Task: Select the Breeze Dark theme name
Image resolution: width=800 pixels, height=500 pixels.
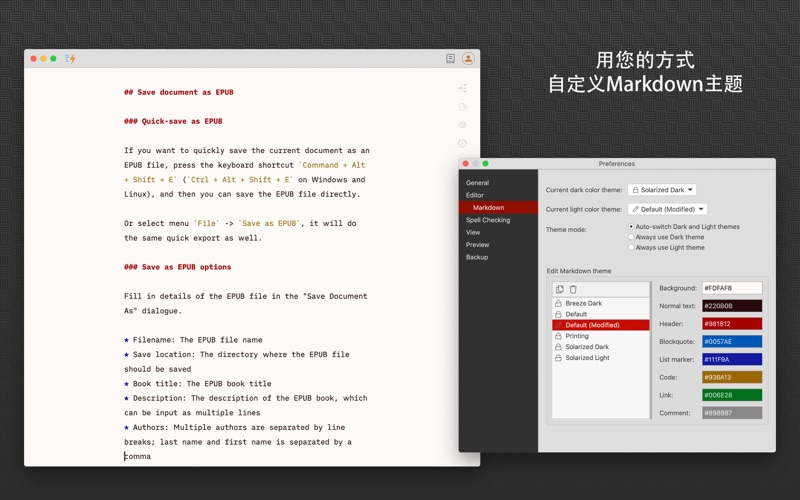Action: tap(584, 303)
